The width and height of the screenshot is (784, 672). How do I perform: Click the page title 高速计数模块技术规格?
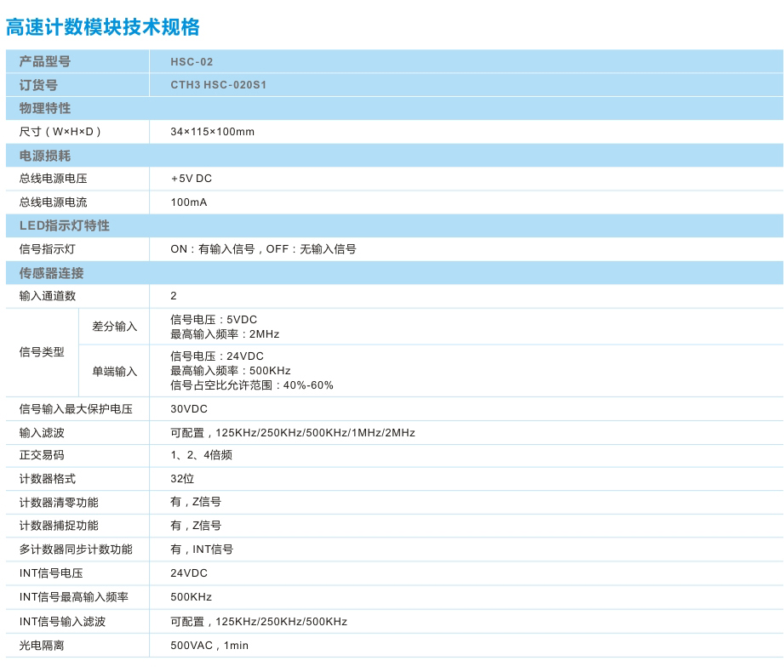[103, 27]
